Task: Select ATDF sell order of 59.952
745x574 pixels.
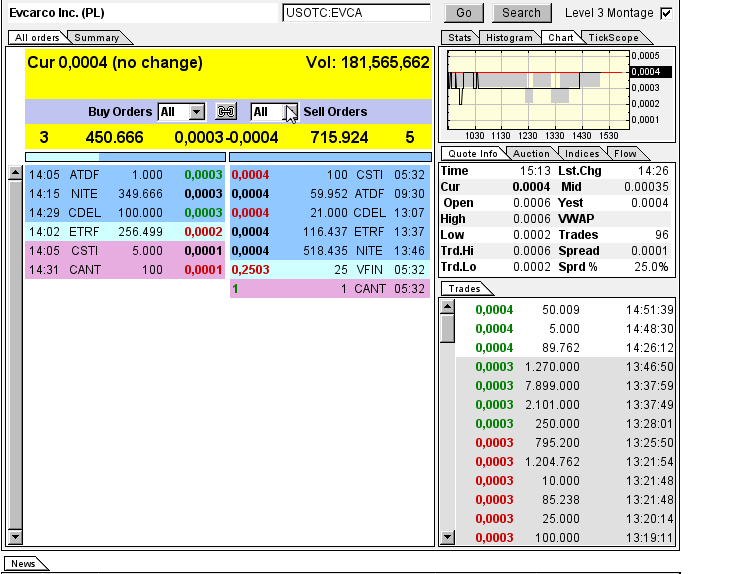Action: (x=330, y=194)
